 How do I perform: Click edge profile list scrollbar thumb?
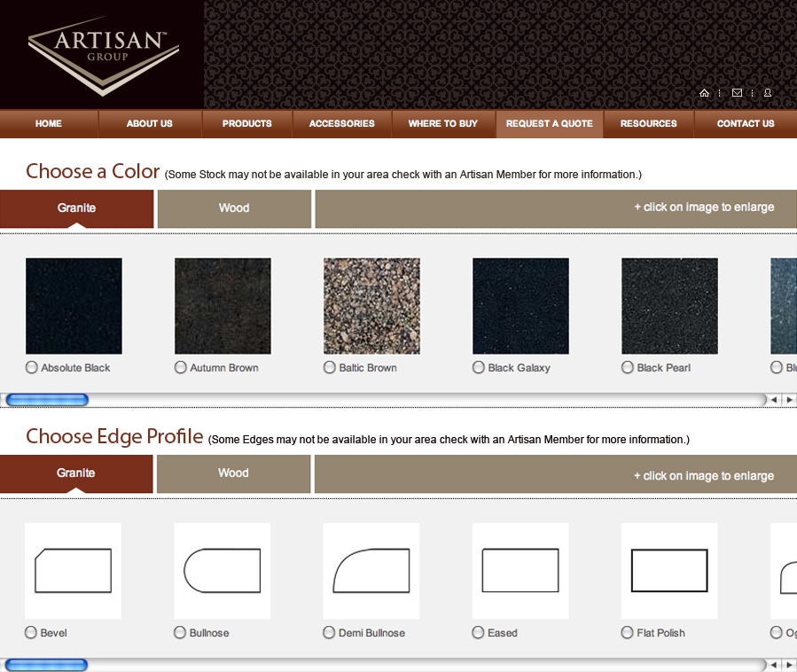coord(47,665)
